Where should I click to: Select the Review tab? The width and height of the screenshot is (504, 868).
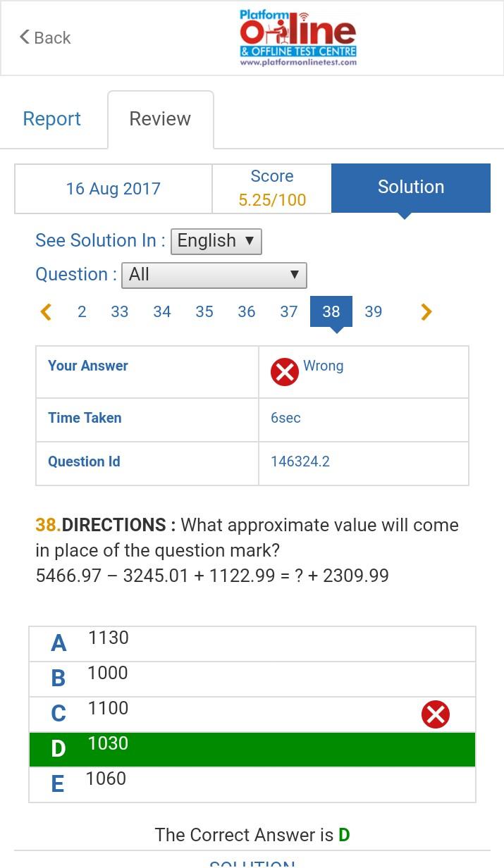[160, 119]
